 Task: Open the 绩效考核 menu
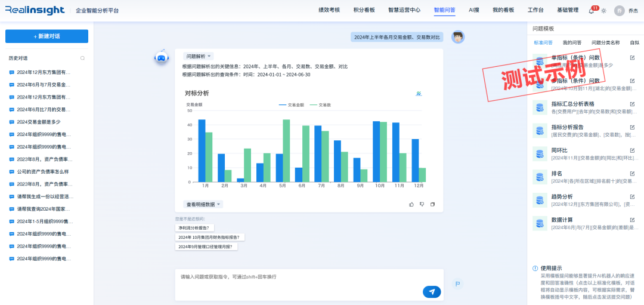(x=329, y=10)
